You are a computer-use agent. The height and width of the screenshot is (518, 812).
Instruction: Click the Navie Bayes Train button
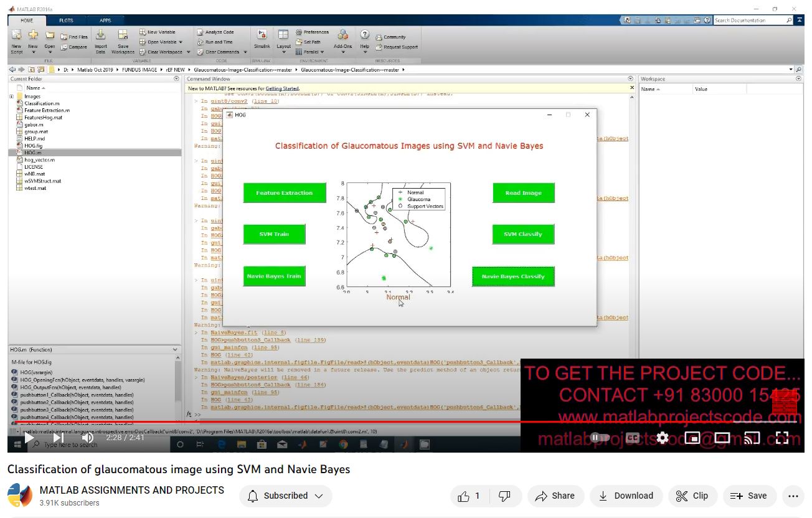(274, 276)
